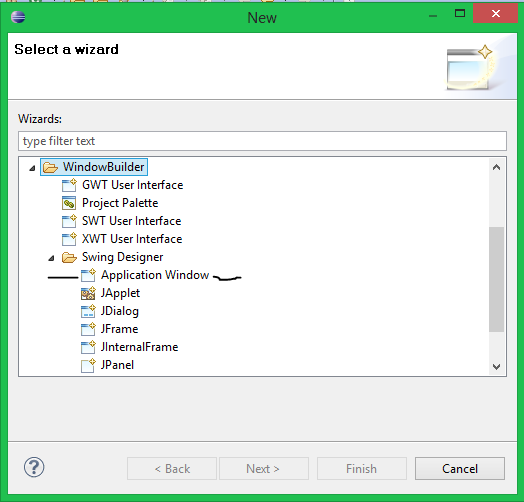Click the GWT User Interface wizard icon
This screenshot has width=524, height=502.
pyautogui.click(x=70, y=185)
